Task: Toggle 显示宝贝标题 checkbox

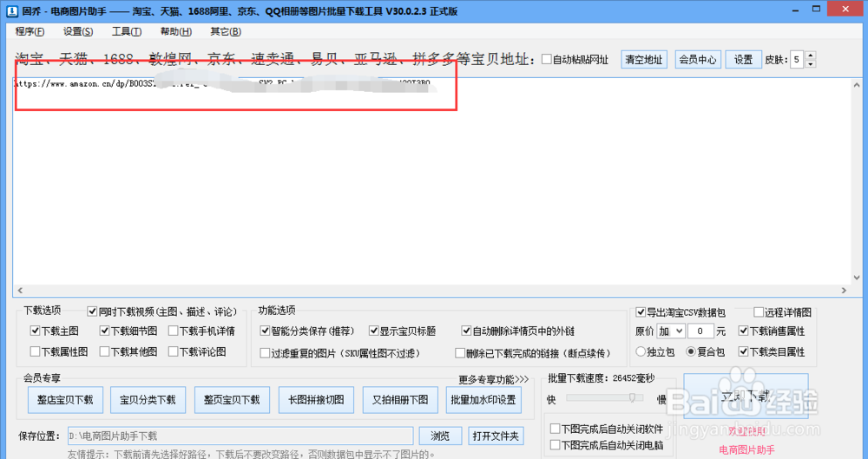Action: point(373,331)
